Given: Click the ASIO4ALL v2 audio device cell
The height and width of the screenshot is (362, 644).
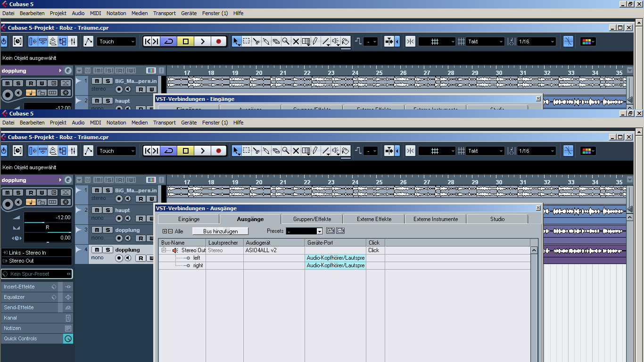Looking at the screenshot, I should [274, 250].
